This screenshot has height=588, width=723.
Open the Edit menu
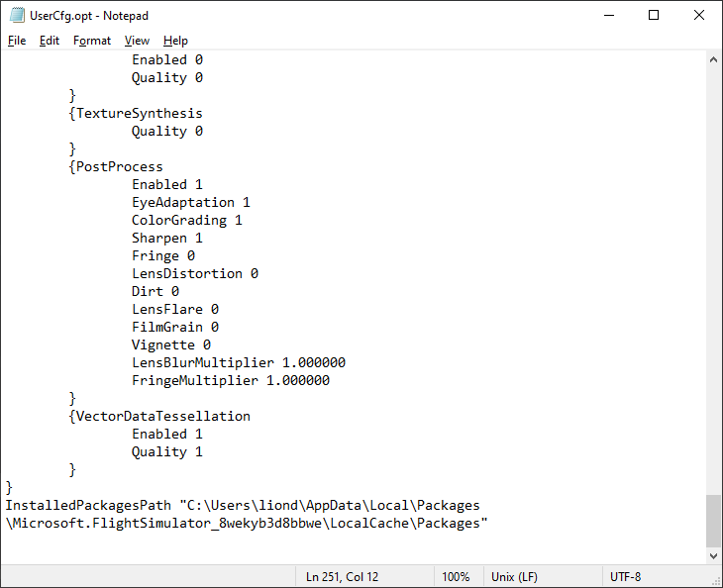(50, 41)
